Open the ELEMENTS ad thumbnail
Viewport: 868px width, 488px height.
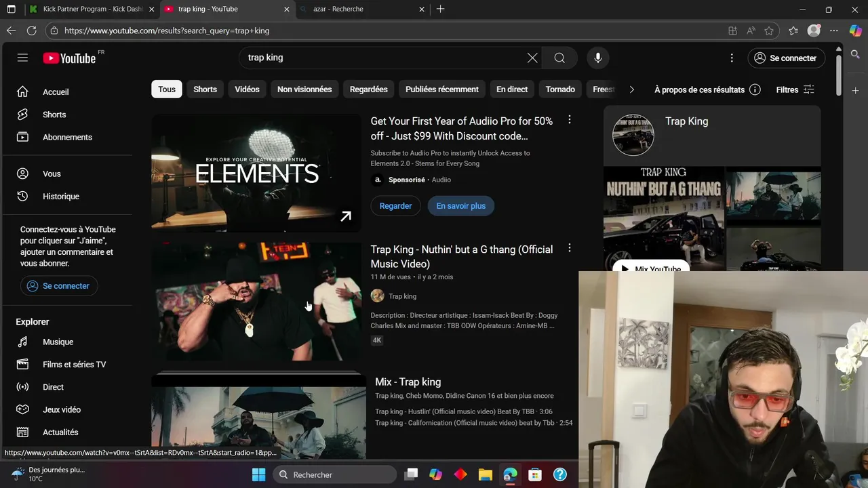[256, 173]
